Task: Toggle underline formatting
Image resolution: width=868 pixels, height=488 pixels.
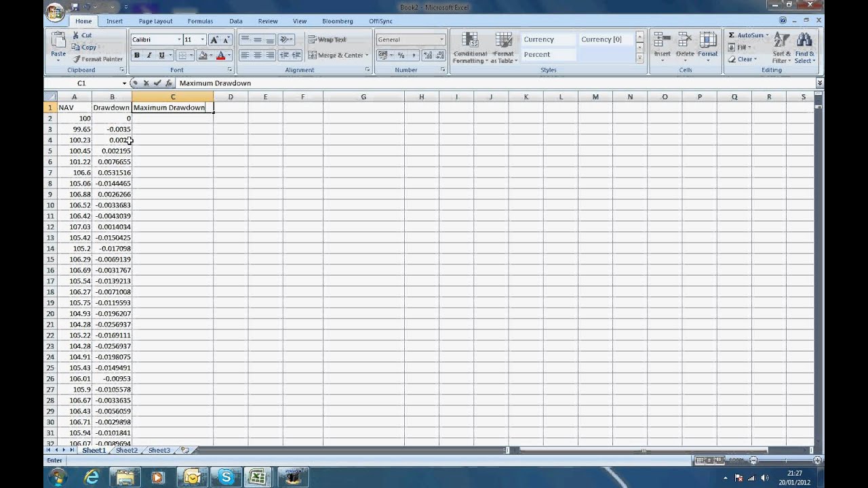Action: coord(161,55)
